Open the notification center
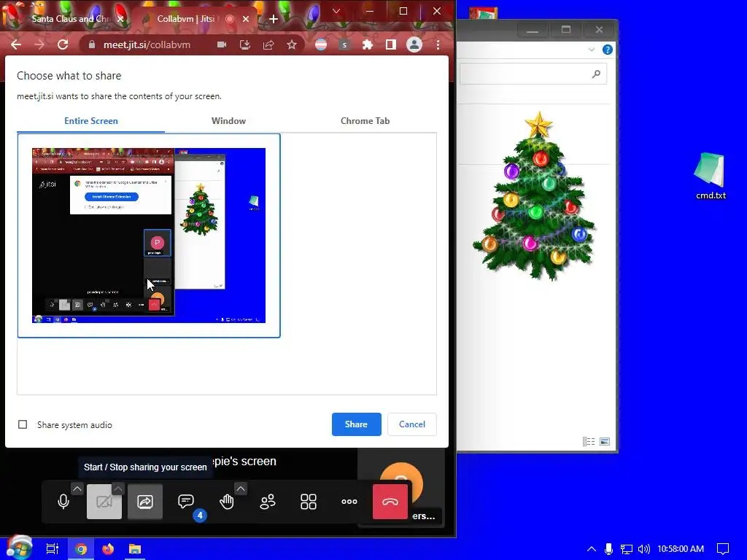The width and height of the screenshot is (747, 560). point(723,549)
